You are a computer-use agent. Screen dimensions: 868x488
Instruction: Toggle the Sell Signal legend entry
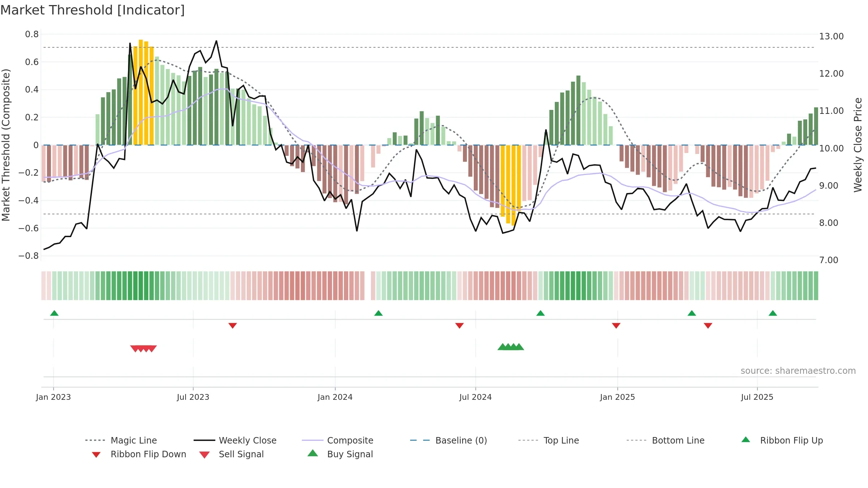coord(231,454)
